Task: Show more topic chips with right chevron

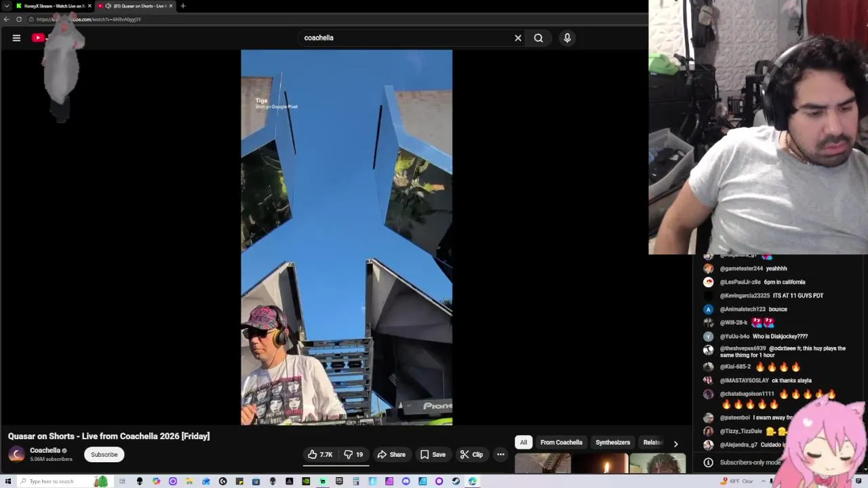Action: click(675, 443)
